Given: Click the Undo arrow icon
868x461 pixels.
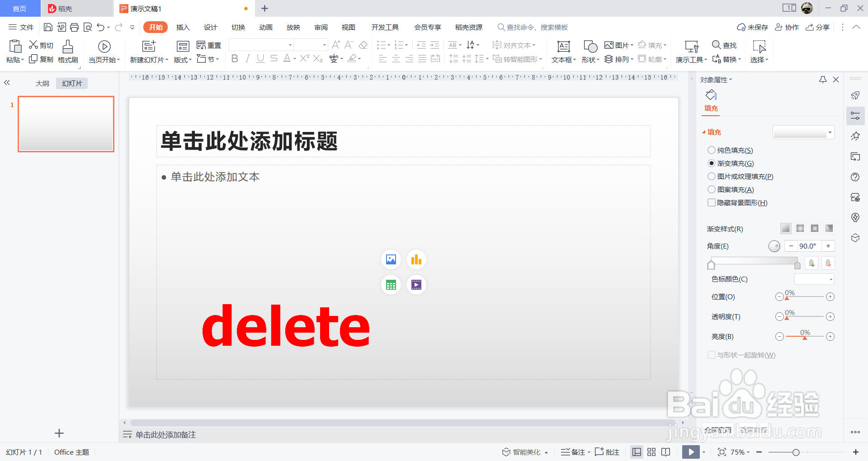Looking at the screenshot, I should (x=100, y=27).
